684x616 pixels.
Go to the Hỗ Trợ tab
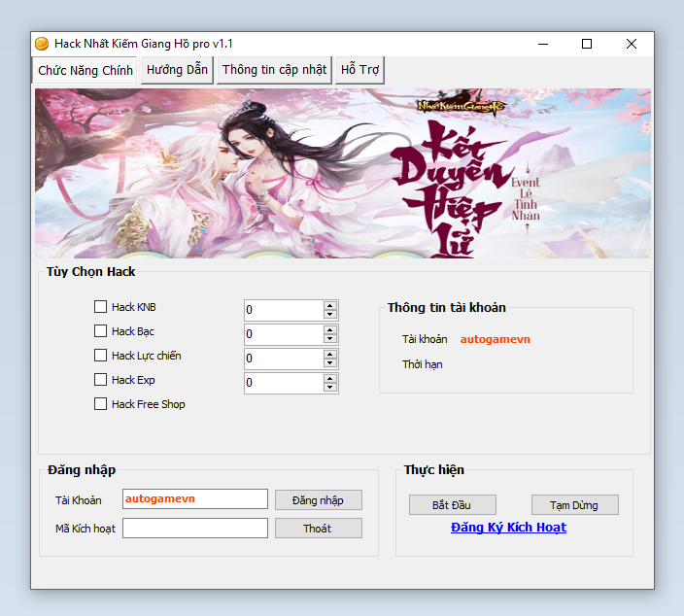tap(360, 70)
